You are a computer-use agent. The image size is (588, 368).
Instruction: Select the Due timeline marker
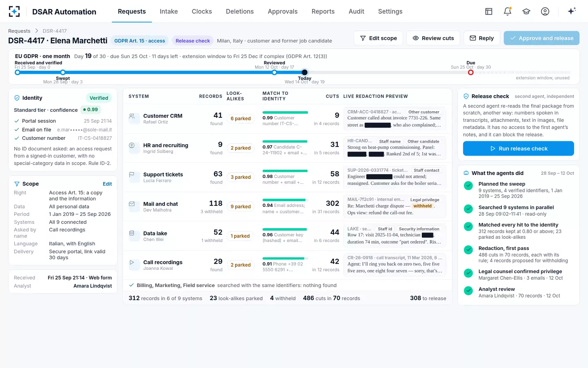[471, 72]
